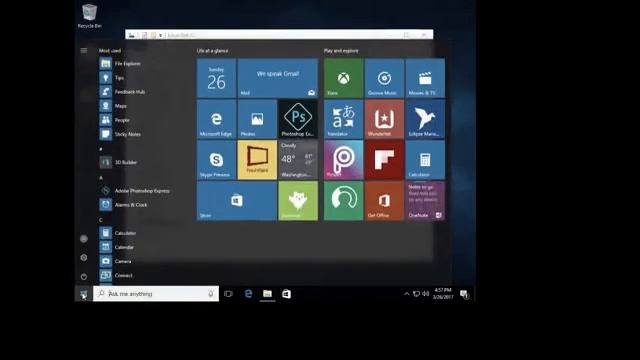640x360 pixels.
Task: Open the Skype Preview tile
Action: click(x=216, y=160)
